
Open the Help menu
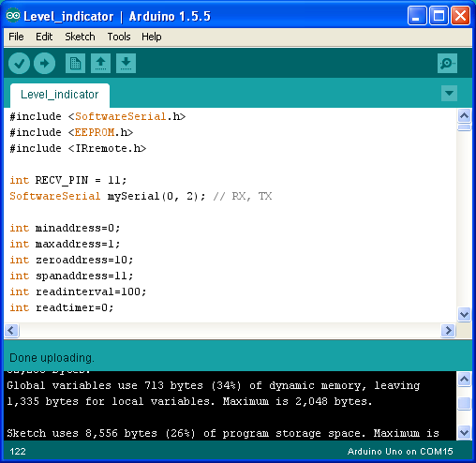tap(152, 37)
